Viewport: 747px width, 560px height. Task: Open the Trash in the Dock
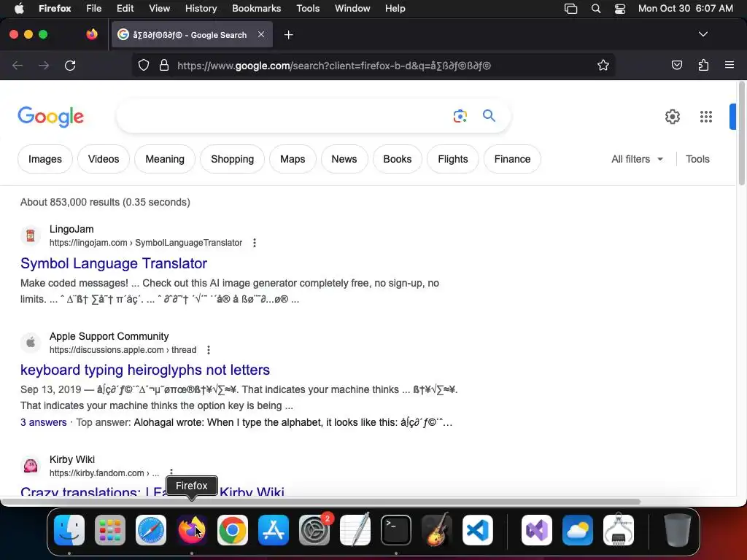tap(678, 530)
